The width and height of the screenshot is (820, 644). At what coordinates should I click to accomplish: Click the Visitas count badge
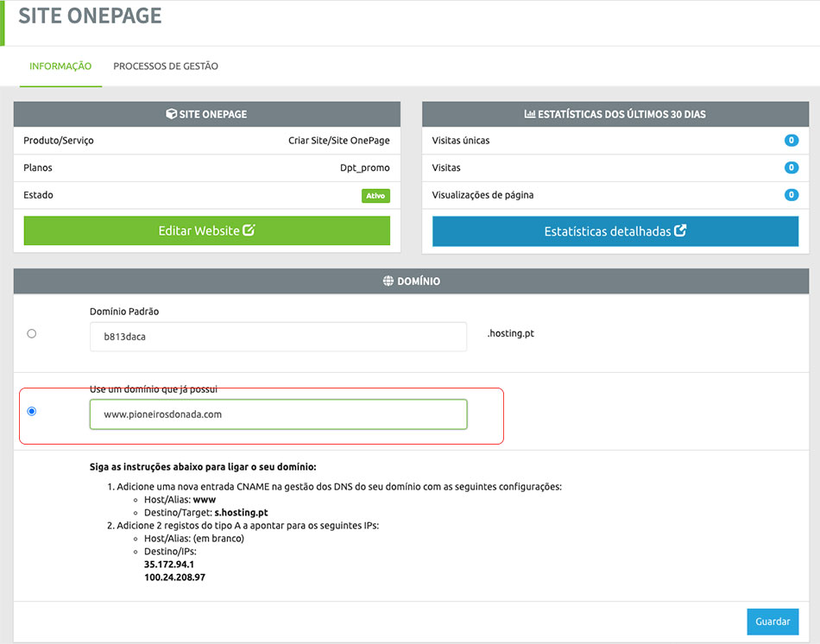click(791, 167)
